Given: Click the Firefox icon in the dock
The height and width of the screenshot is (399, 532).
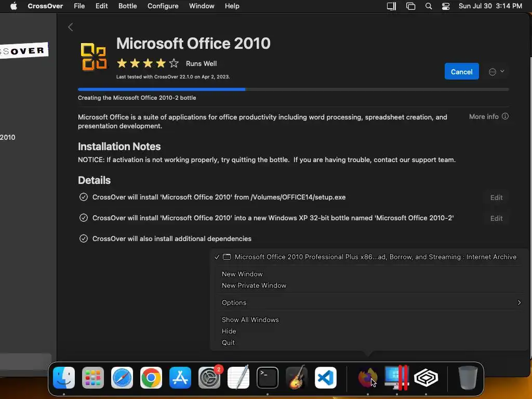Looking at the screenshot, I should [x=368, y=377].
